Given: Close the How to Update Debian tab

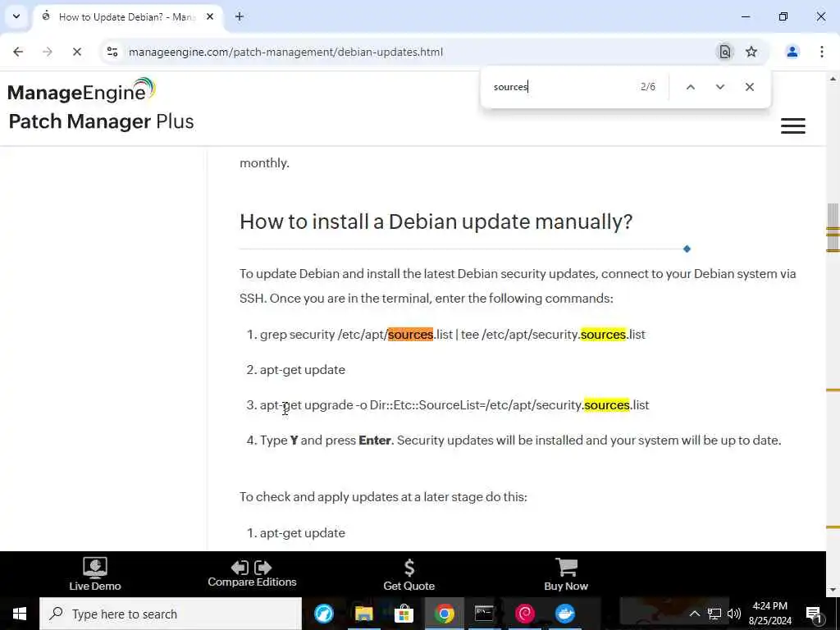Looking at the screenshot, I should pos(210,16).
